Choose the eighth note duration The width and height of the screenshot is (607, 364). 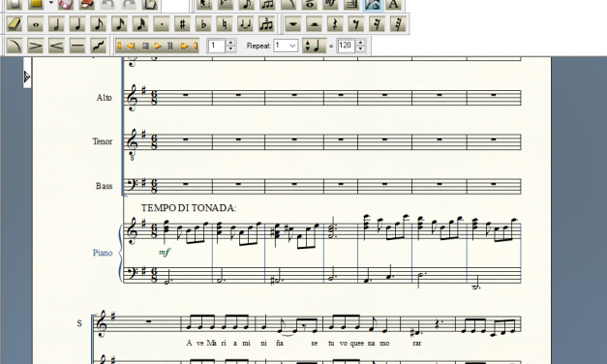tap(99, 24)
